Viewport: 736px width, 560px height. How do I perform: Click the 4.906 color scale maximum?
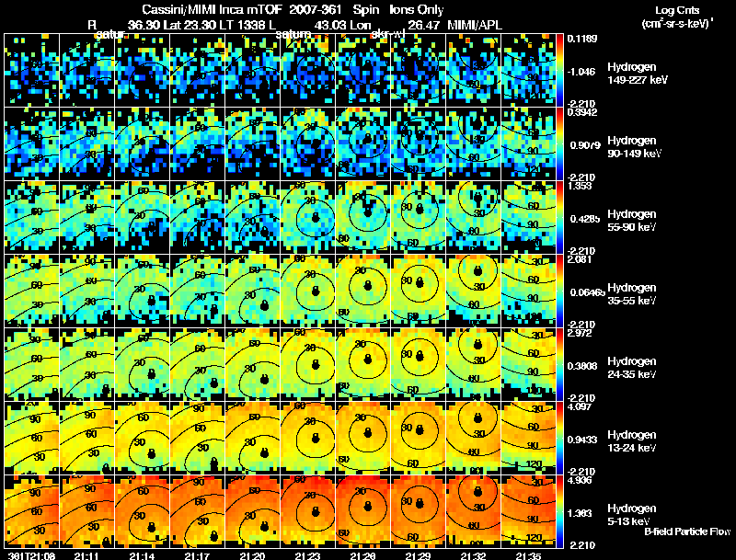pos(580,480)
